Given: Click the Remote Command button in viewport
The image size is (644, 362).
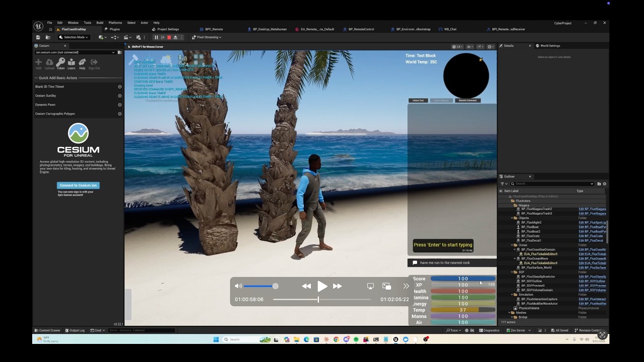Looking at the screenshot, I should [x=467, y=101].
